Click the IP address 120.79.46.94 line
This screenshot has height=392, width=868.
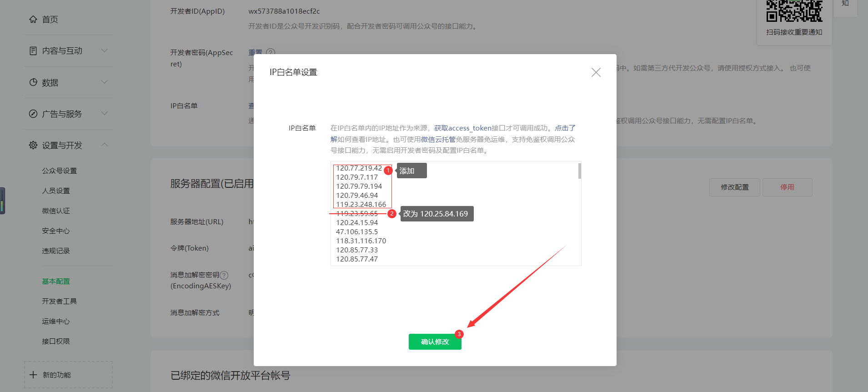pyautogui.click(x=357, y=196)
